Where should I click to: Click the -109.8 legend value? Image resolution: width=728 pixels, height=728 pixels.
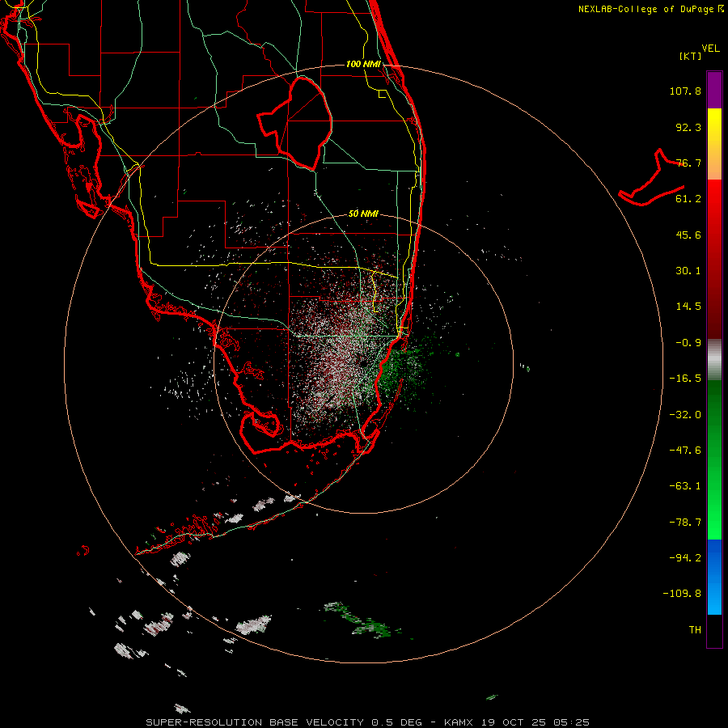pos(682,594)
